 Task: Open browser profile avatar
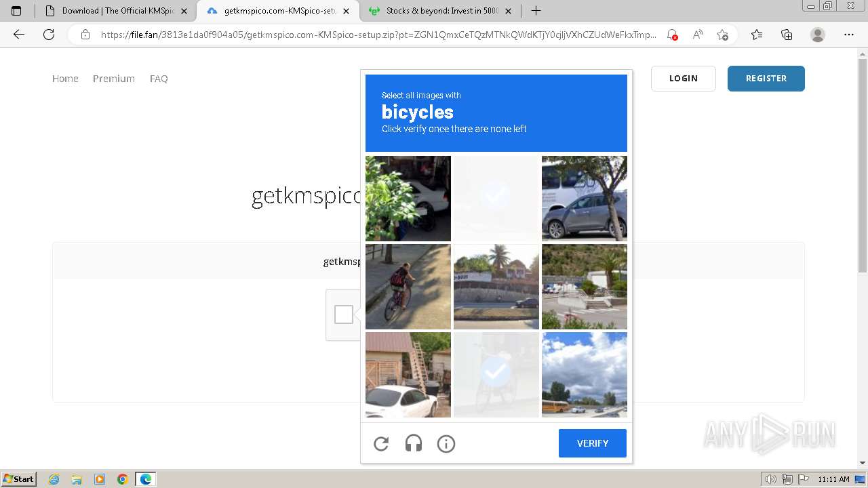coord(818,35)
